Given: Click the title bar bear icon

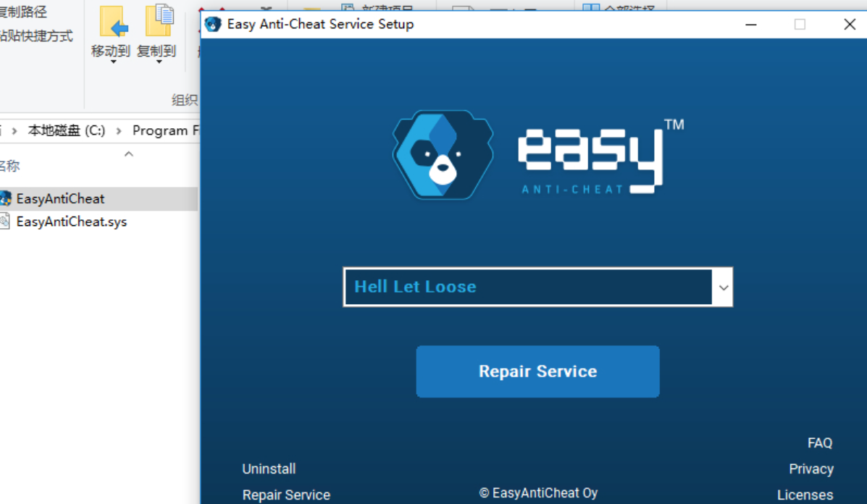Looking at the screenshot, I should [x=213, y=25].
